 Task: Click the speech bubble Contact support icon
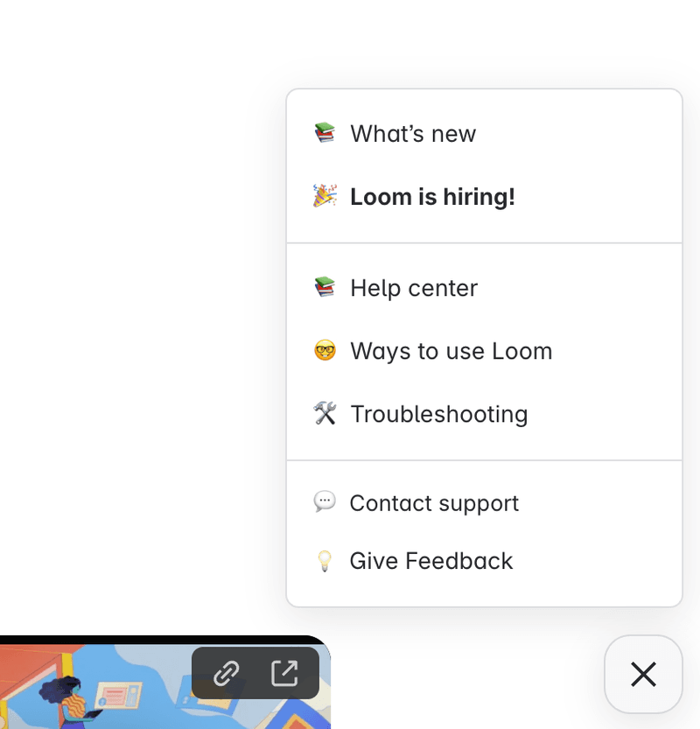[325, 502]
